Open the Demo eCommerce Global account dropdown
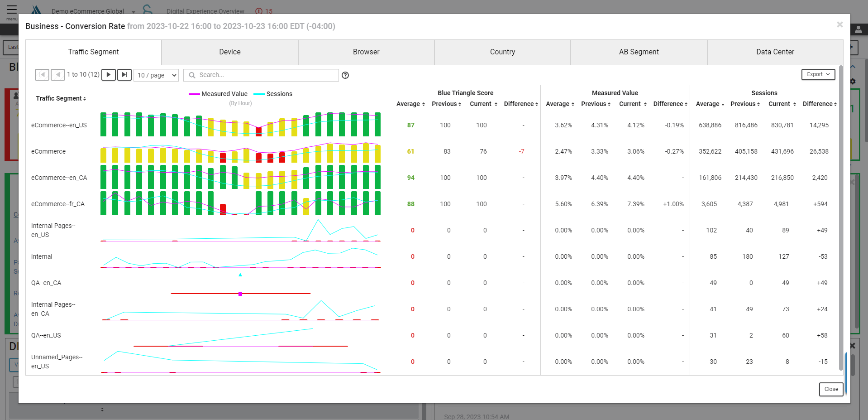The image size is (868, 420). (x=93, y=11)
